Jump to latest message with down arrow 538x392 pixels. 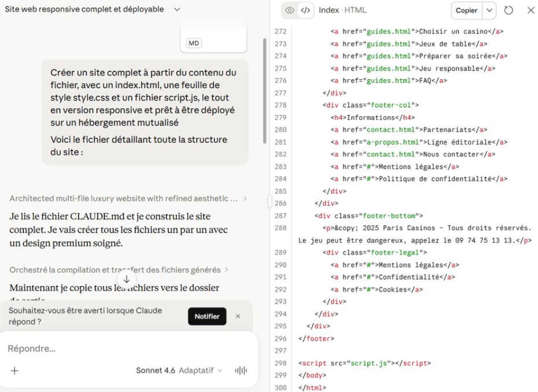point(127,279)
